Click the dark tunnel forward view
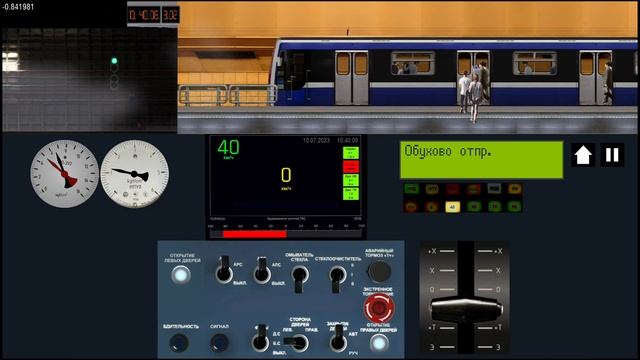This screenshot has width=640, height=360. 90,80
